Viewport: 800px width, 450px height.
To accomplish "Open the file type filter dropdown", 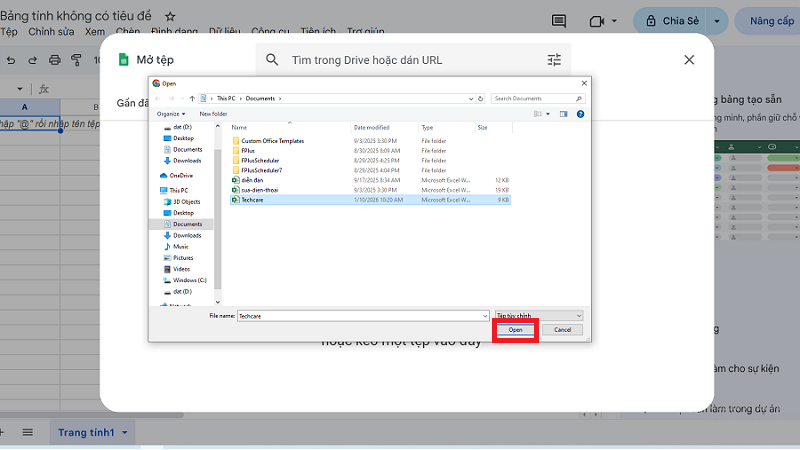I will 537,315.
